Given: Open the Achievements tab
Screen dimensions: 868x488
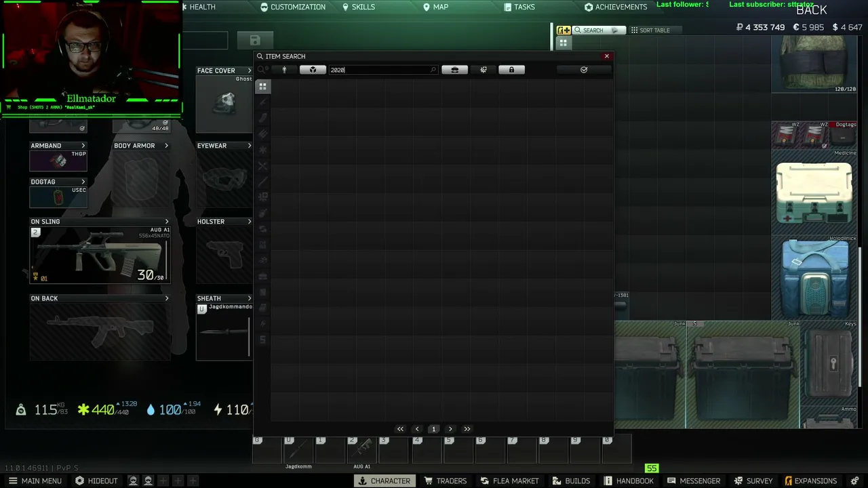Looking at the screenshot, I should click(616, 7).
